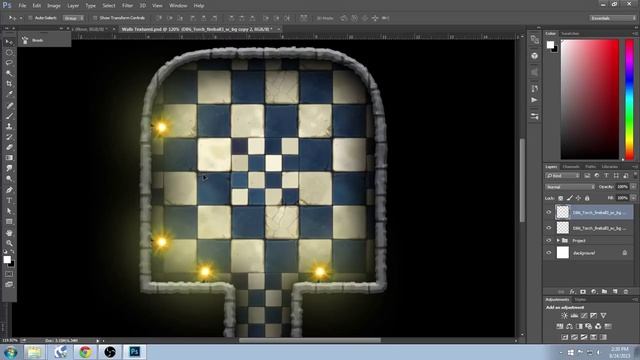Open the Normal blend mode dropdown

pos(570,187)
